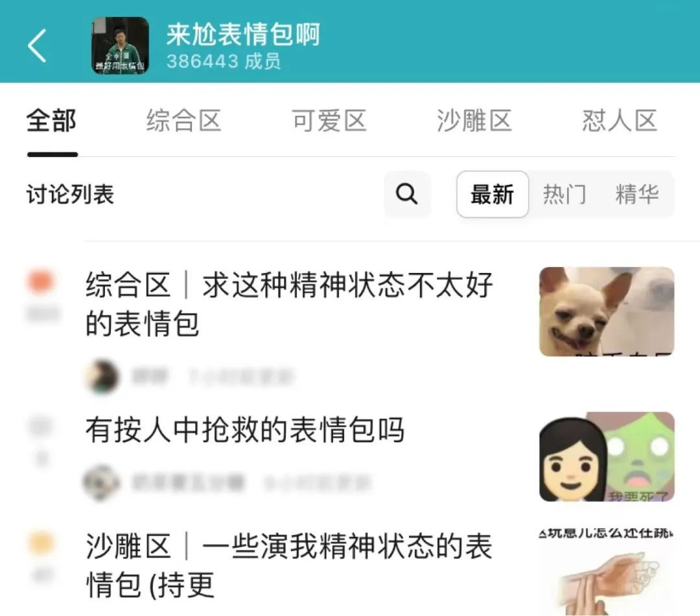Open the green face emoji thumbnail
Image resolution: width=700 pixels, height=616 pixels.
point(607,456)
